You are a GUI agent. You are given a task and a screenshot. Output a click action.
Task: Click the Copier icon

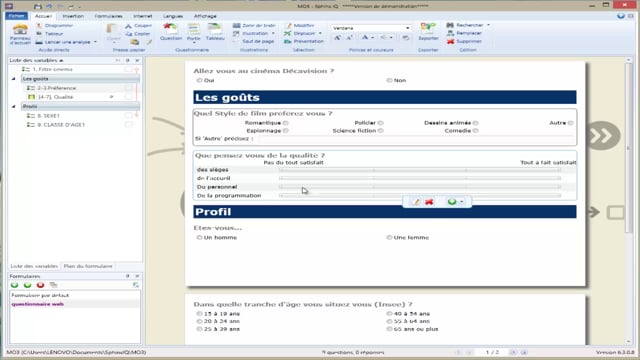[128, 34]
